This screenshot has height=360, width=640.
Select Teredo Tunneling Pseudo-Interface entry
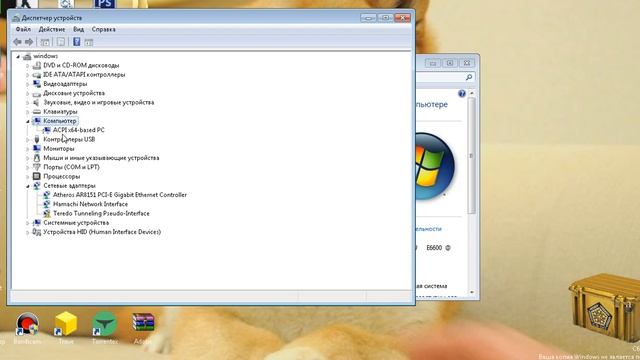(x=101, y=213)
